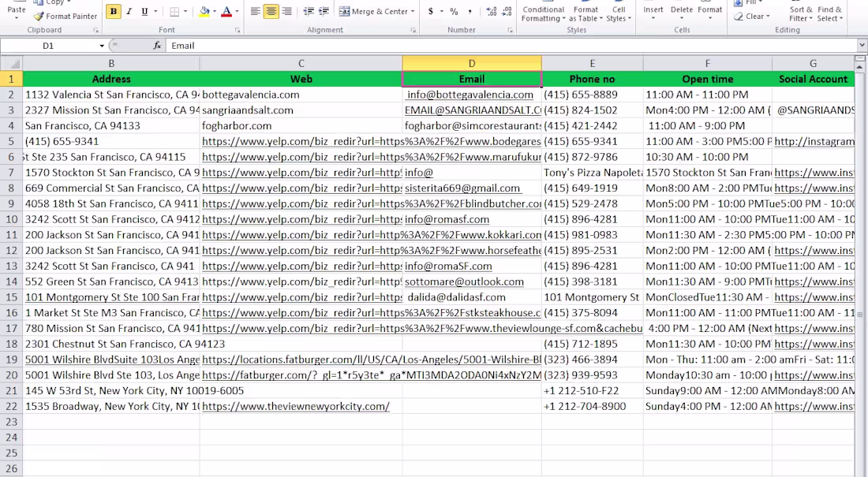868x477 pixels.
Task: Click Merge & Center
Action: click(376, 12)
